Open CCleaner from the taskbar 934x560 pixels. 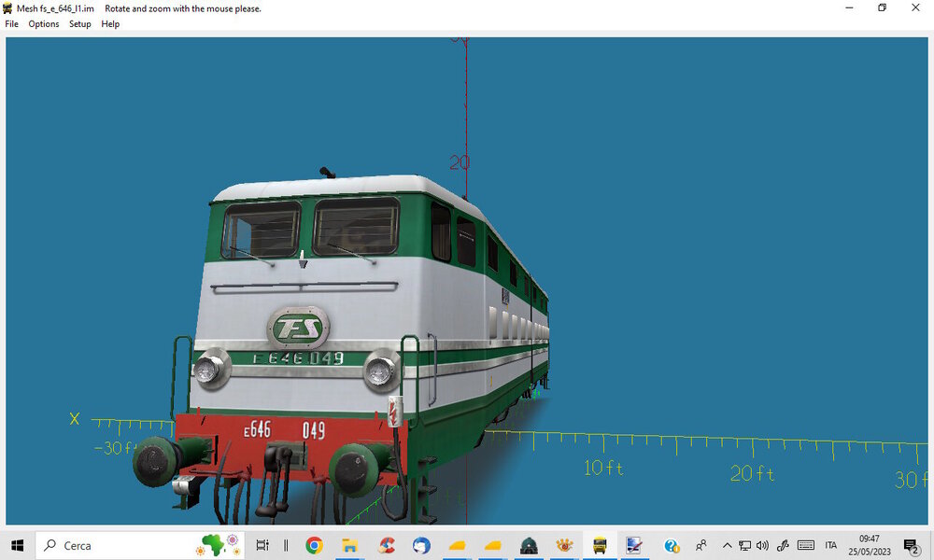click(386, 545)
